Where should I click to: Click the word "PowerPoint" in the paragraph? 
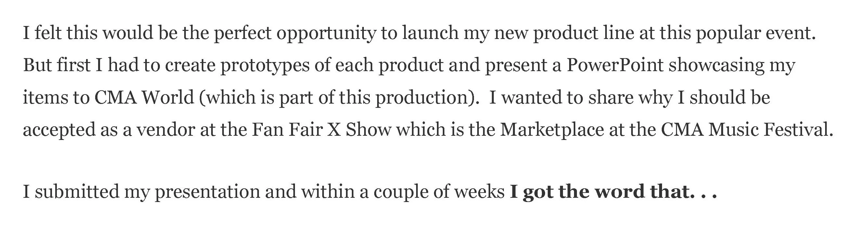coord(615,65)
